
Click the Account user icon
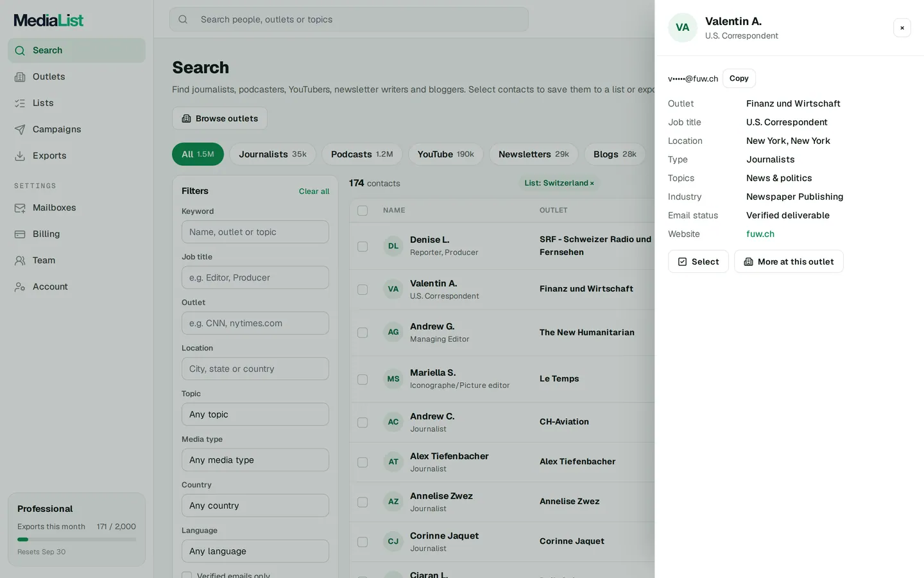point(20,287)
